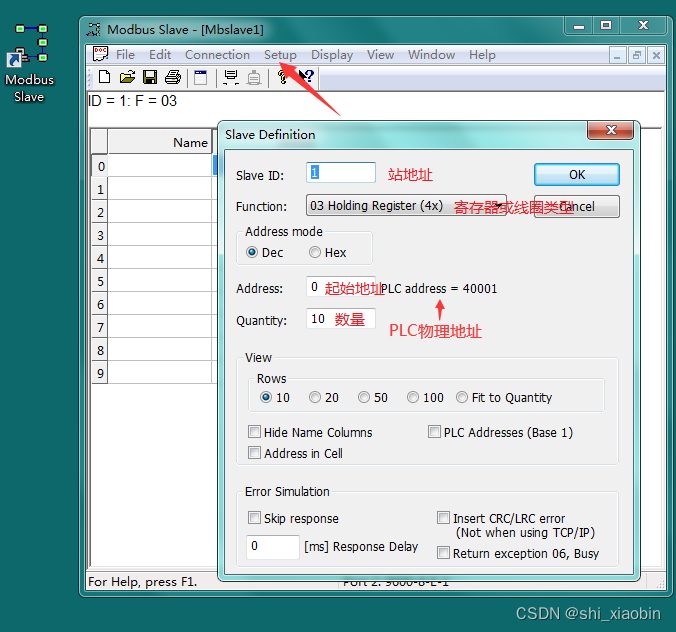Select row 0 header in table
The width and height of the screenshot is (676, 632).
tap(100, 166)
